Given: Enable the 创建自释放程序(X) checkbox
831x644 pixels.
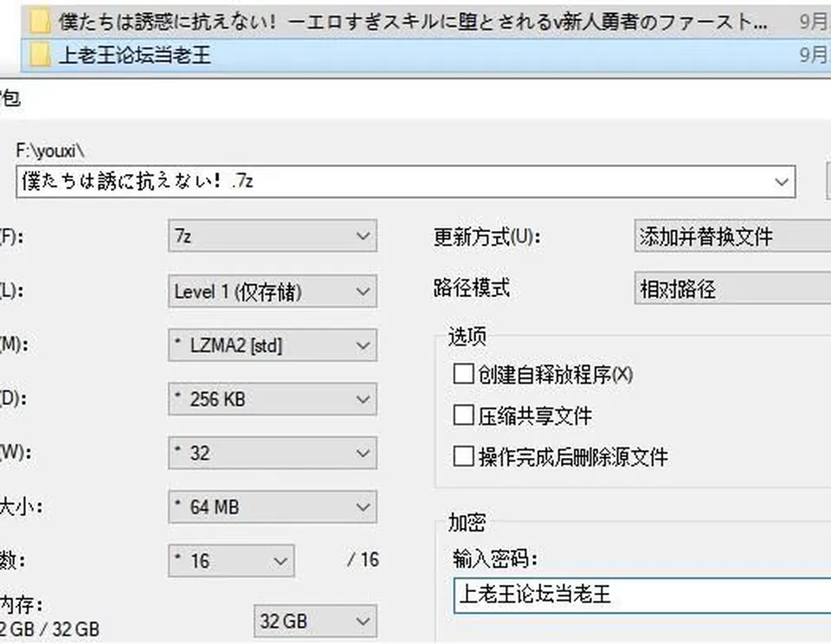Looking at the screenshot, I should (463, 374).
